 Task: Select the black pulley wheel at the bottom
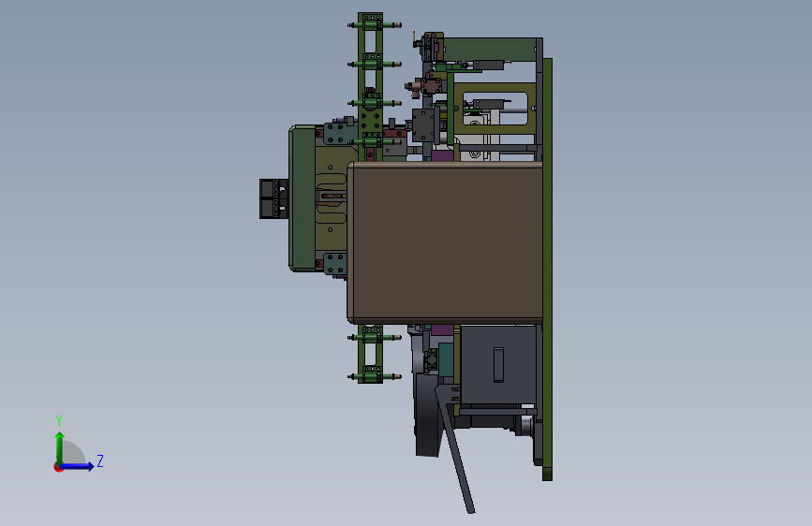point(427,417)
